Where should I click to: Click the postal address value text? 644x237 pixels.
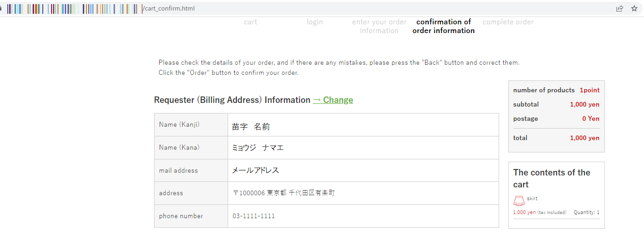[284, 193]
